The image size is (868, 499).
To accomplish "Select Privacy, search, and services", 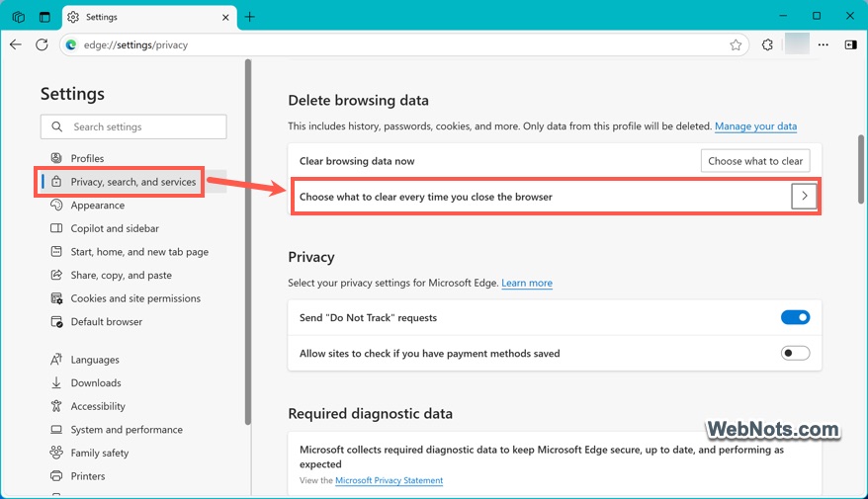I will 133,182.
